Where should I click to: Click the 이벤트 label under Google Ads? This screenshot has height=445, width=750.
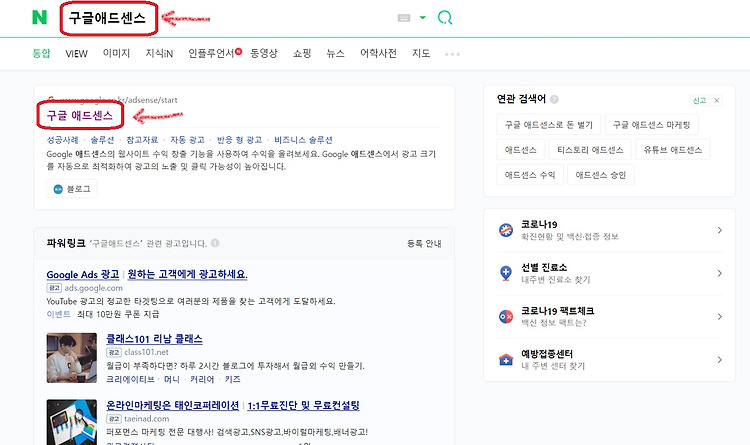pyautogui.click(x=58, y=314)
